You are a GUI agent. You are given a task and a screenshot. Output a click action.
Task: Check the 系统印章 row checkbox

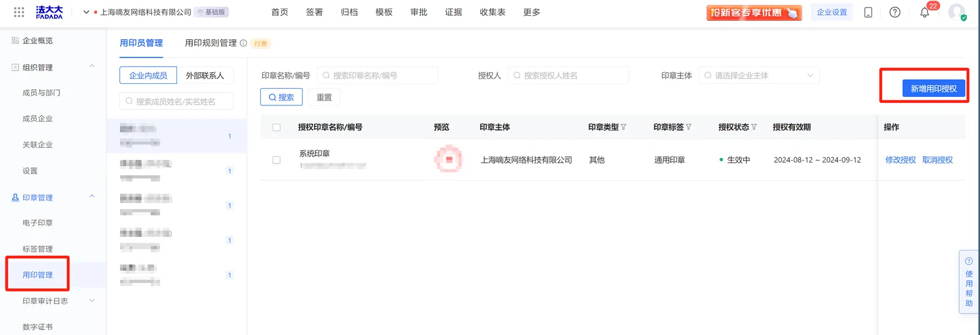click(x=276, y=160)
